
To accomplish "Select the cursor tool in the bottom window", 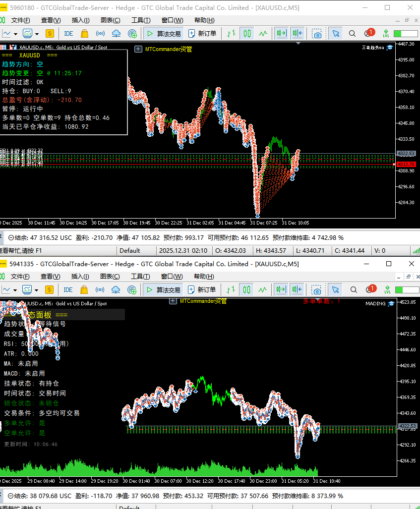I will [335, 289].
